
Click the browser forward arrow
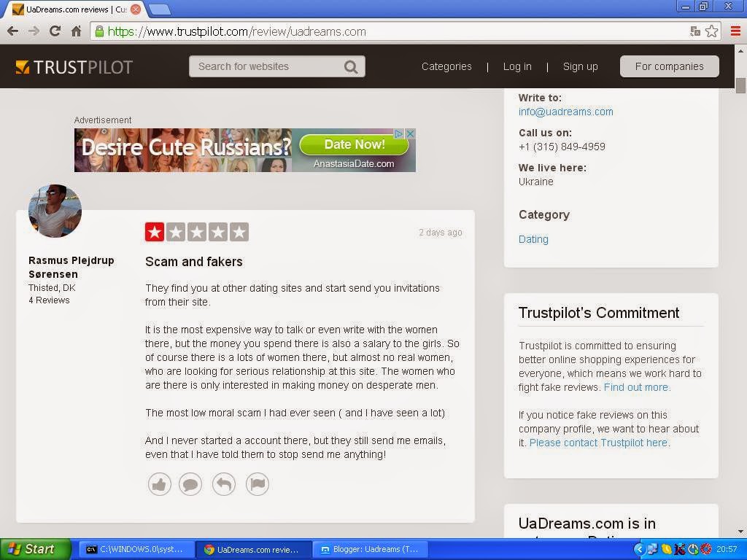pos(34,31)
